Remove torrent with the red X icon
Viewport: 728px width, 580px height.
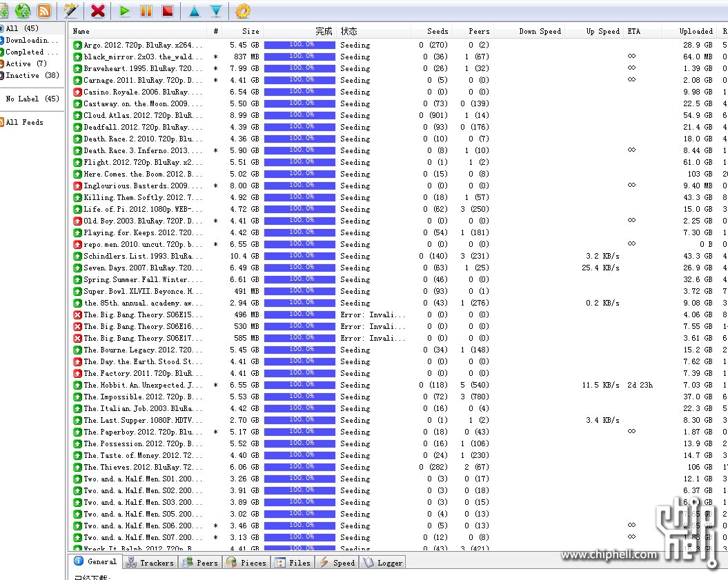click(98, 10)
